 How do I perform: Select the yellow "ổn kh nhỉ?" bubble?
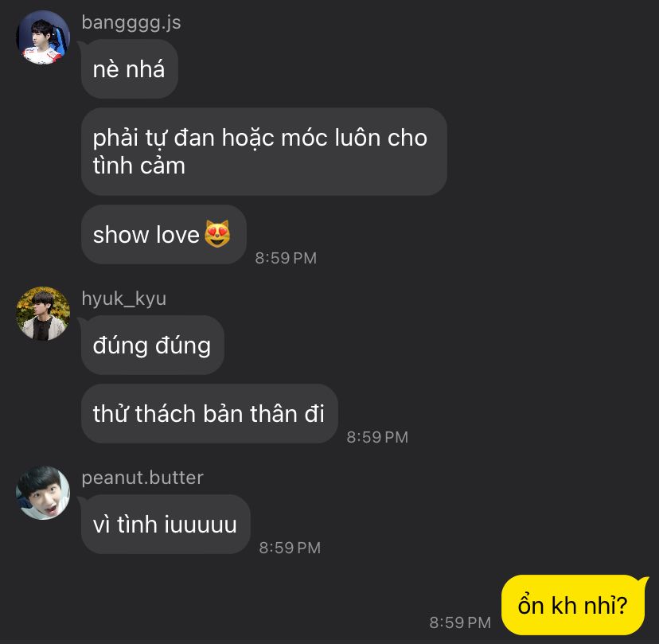573,605
